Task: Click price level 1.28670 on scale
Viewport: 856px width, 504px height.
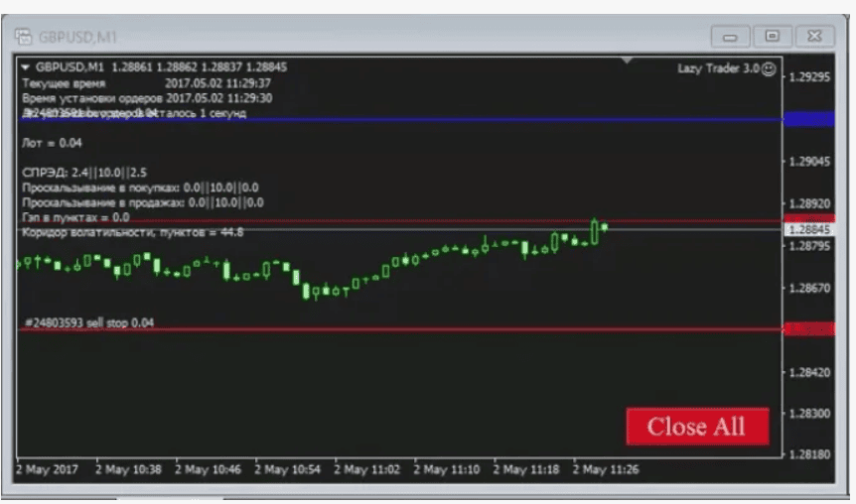Action: 809,288
